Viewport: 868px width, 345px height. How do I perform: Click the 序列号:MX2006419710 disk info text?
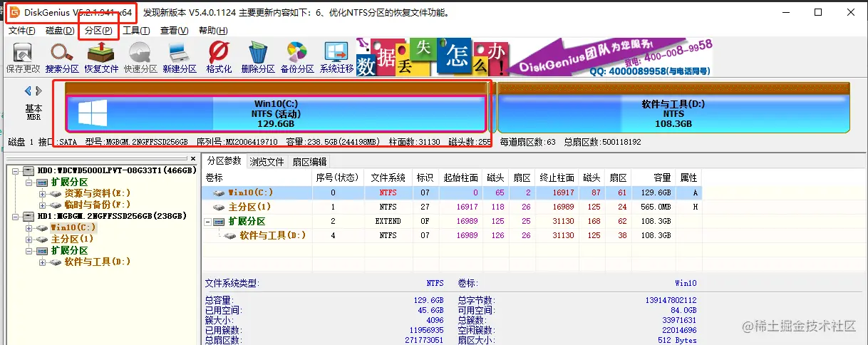coord(237,143)
